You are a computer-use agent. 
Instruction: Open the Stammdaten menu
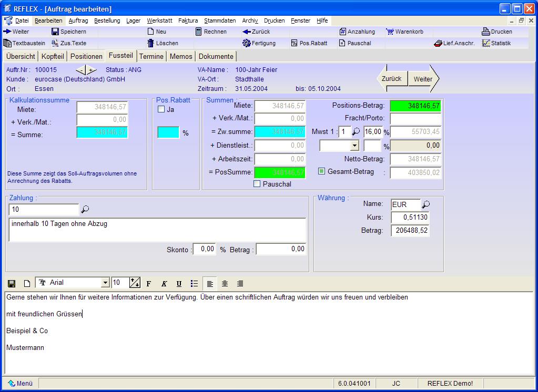click(x=220, y=20)
